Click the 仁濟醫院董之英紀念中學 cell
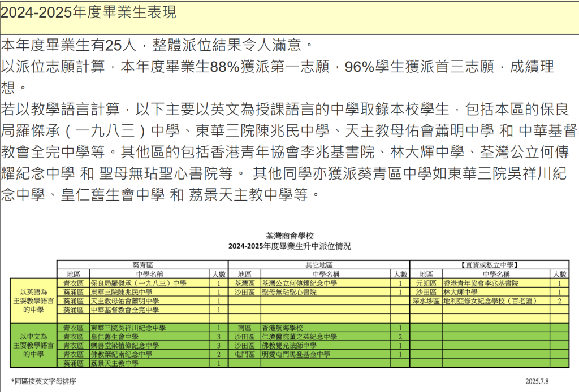 (x=299, y=337)
